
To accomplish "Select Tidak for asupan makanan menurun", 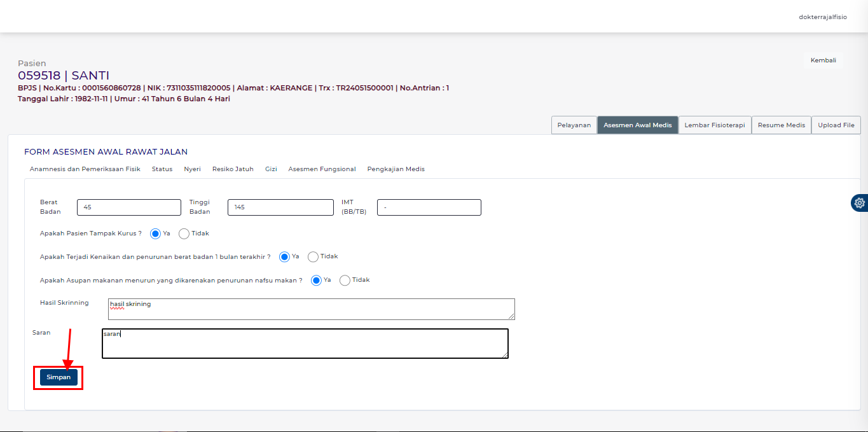I will (345, 280).
